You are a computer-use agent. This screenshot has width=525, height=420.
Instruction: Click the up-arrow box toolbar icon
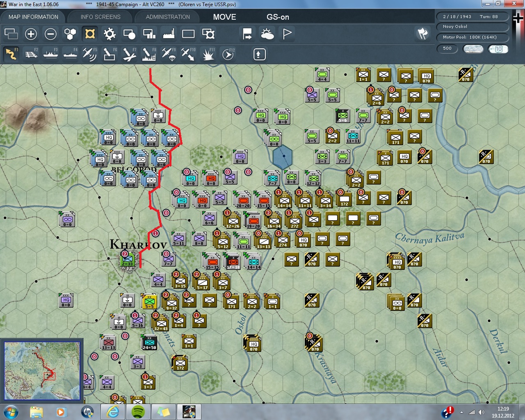pos(259,54)
